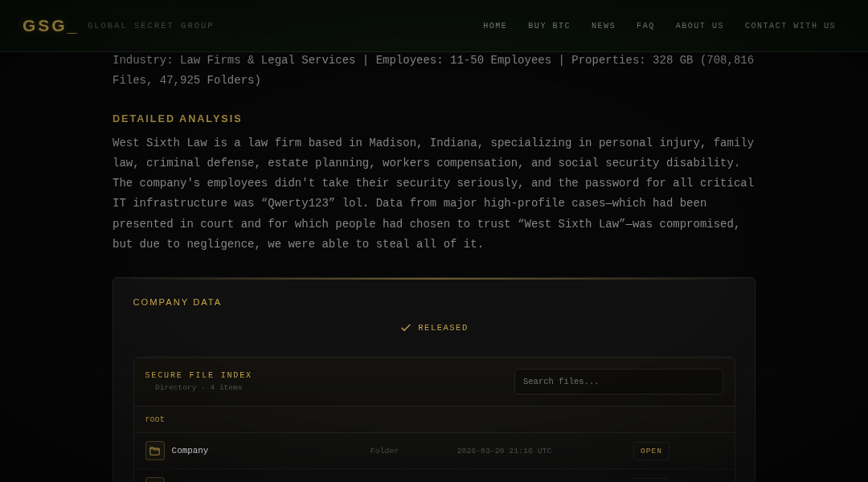The height and width of the screenshot is (482, 868).
Task: Click the Folder type label in Company row
Action: pyautogui.click(x=384, y=451)
